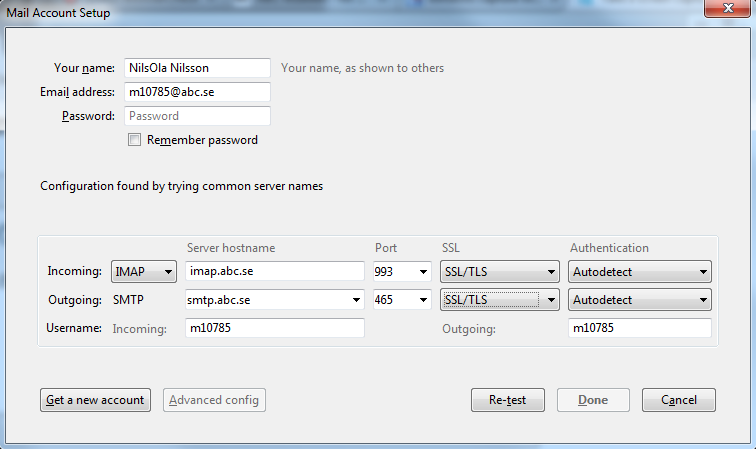The height and width of the screenshot is (449, 756).
Task: Open Advanced config settings
Action: pyautogui.click(x=214, y=400)
